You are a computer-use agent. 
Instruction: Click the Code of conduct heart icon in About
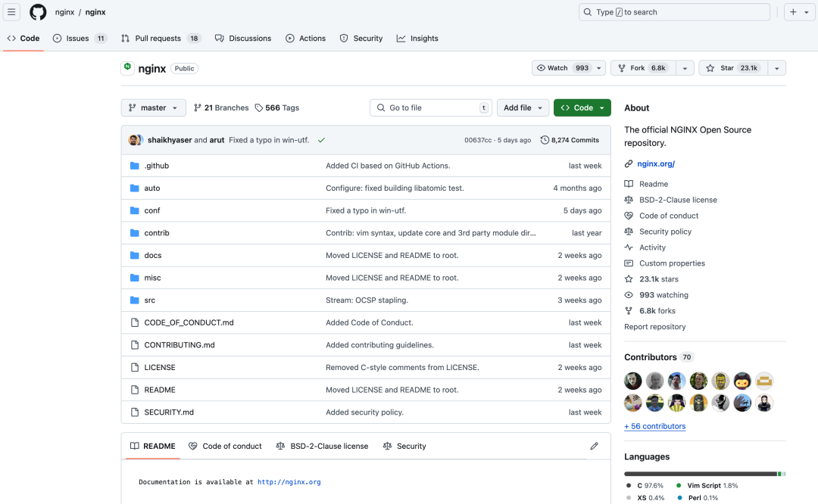coord(629,216)
